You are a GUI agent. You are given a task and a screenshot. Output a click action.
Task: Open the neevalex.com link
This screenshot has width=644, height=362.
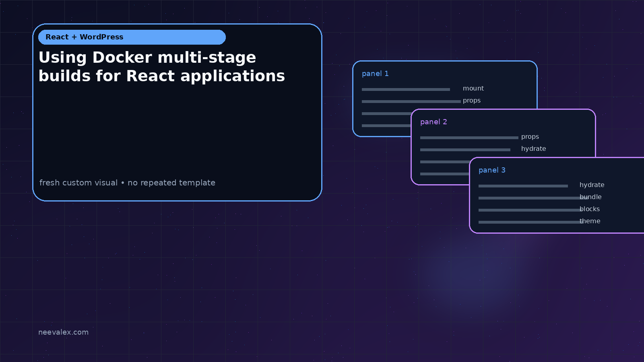[x=63, y=332]
